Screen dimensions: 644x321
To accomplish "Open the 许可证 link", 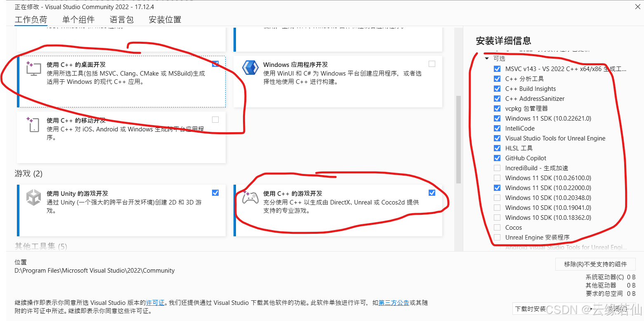I will pos(155,303).
